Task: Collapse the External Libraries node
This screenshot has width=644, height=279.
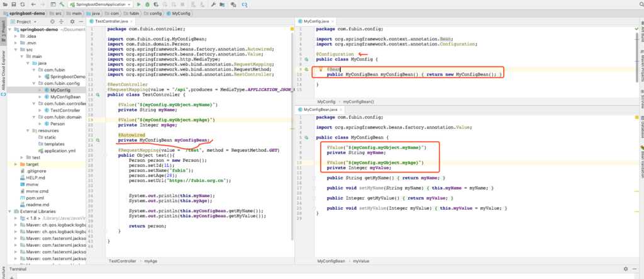Action: click(10, 212)
